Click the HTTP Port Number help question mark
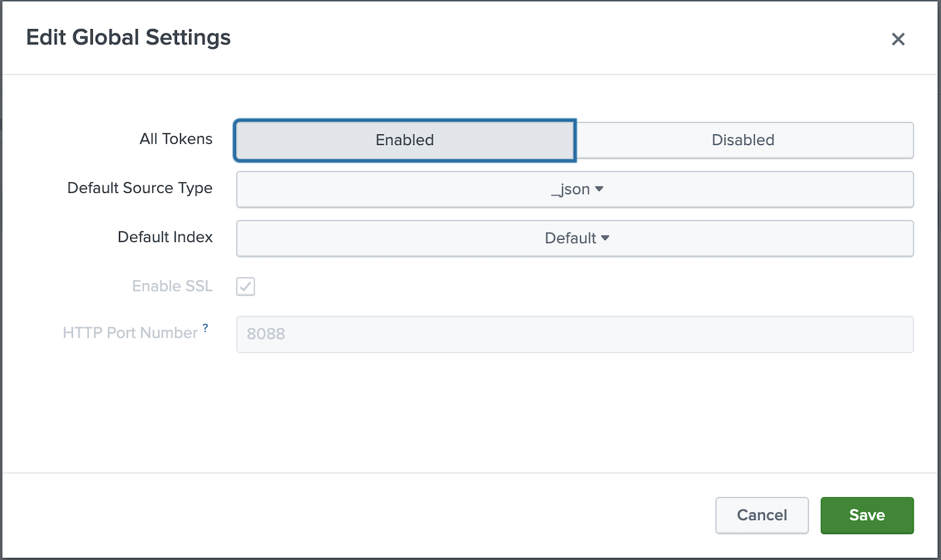Screen dimensions: 941x560 pos(205,328)
